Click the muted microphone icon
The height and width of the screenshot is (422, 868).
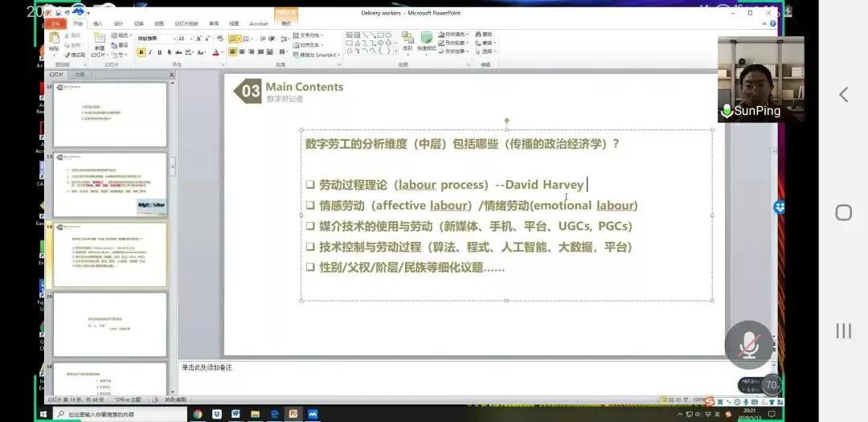748,344
